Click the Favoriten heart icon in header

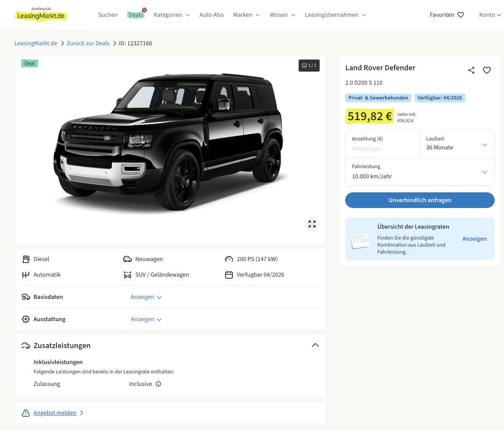coord(461,15)
